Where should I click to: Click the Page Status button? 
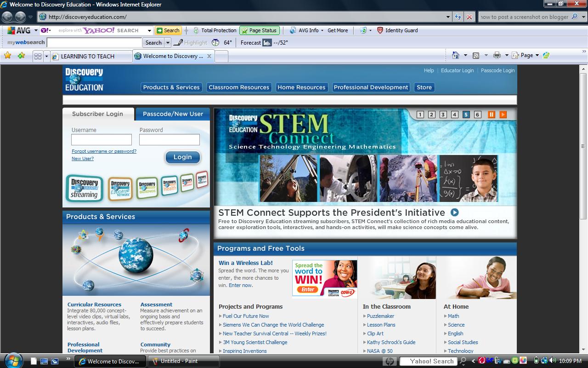click(259, 30)
